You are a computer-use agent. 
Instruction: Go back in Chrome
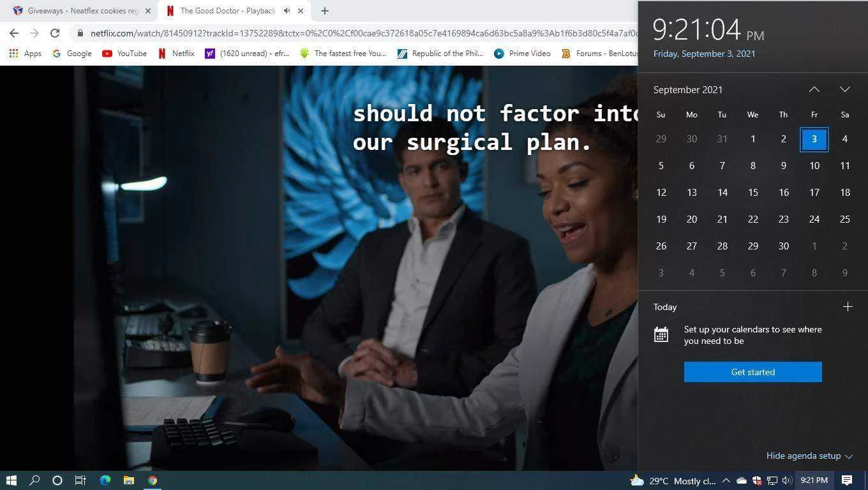click(14, 33)
